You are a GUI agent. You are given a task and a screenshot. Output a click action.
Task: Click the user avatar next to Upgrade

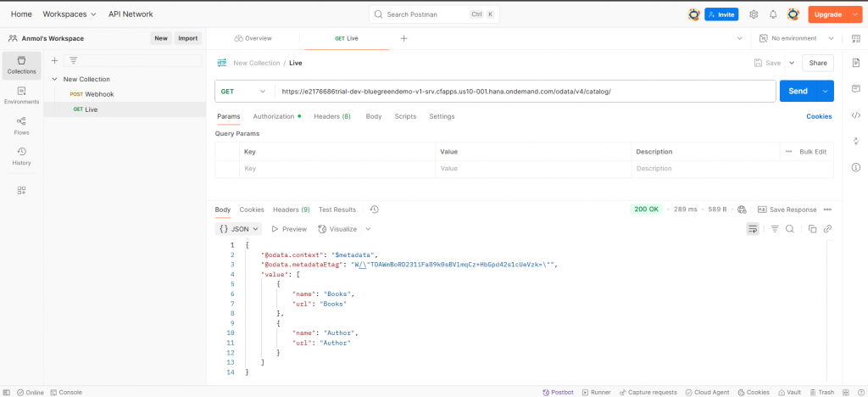click(x=793, y=14)
